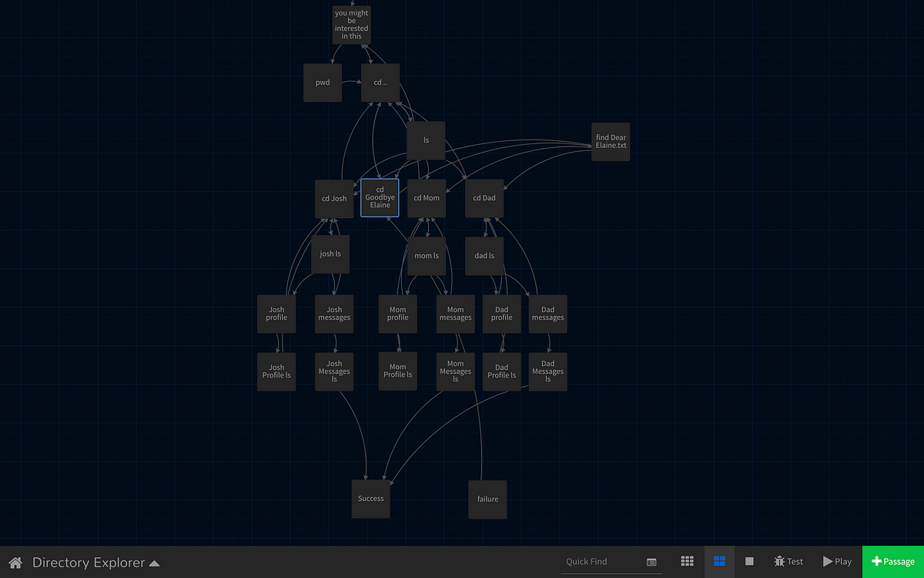Click the Quick Find passage-text toggle icon
The height and width of the screenshot is (578, 924).
pyautogui.click(x=651, y=562)
